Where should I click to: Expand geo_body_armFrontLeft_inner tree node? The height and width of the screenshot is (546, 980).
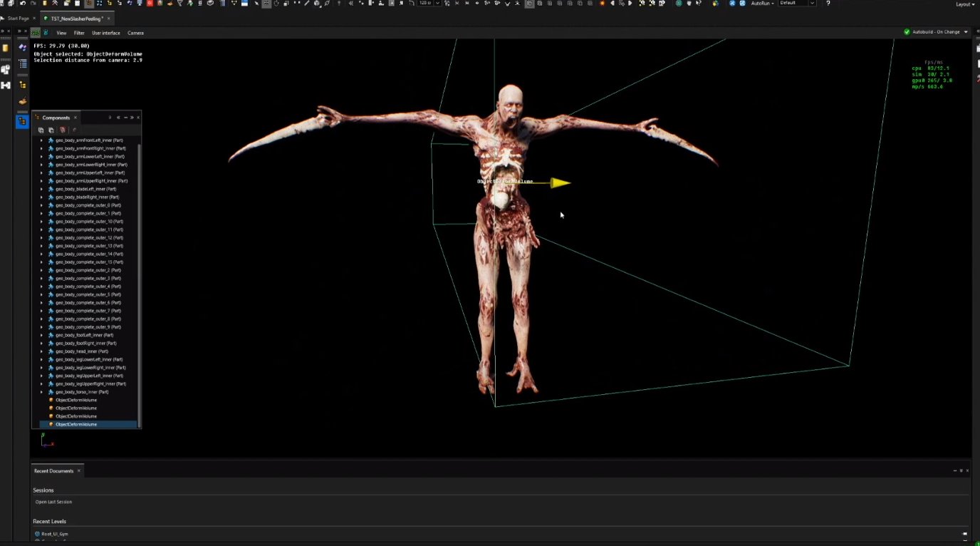pyautogui.click(x=41, y=140)
